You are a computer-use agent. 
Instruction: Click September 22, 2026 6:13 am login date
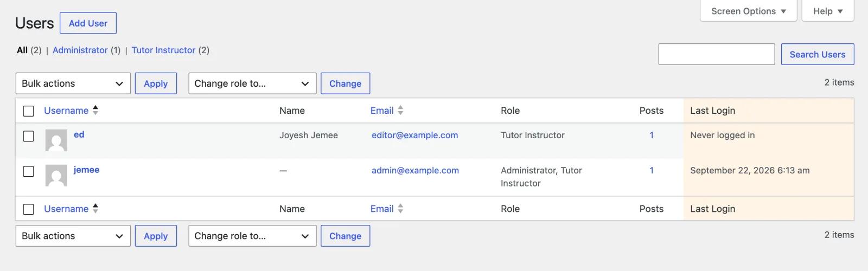pyautogui.click(x=750, y=170)
